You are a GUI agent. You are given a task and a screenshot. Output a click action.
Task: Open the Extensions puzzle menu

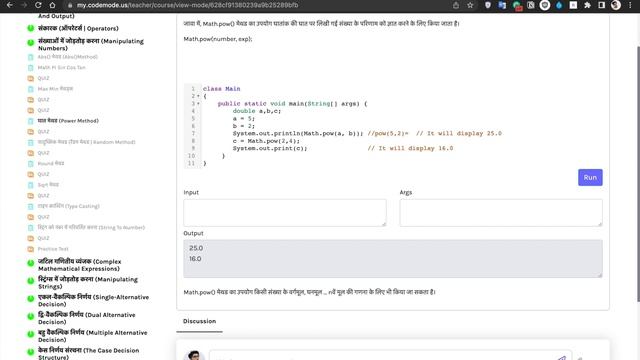click(587, 5)
